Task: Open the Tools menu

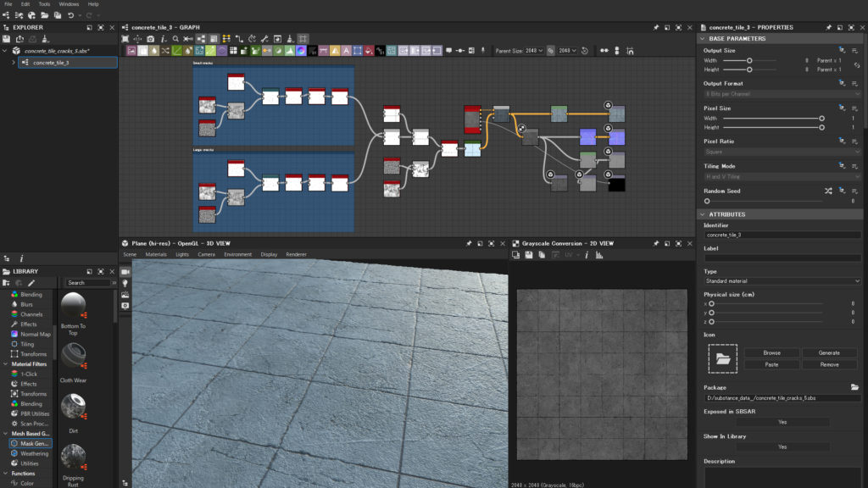Action: 44,4
